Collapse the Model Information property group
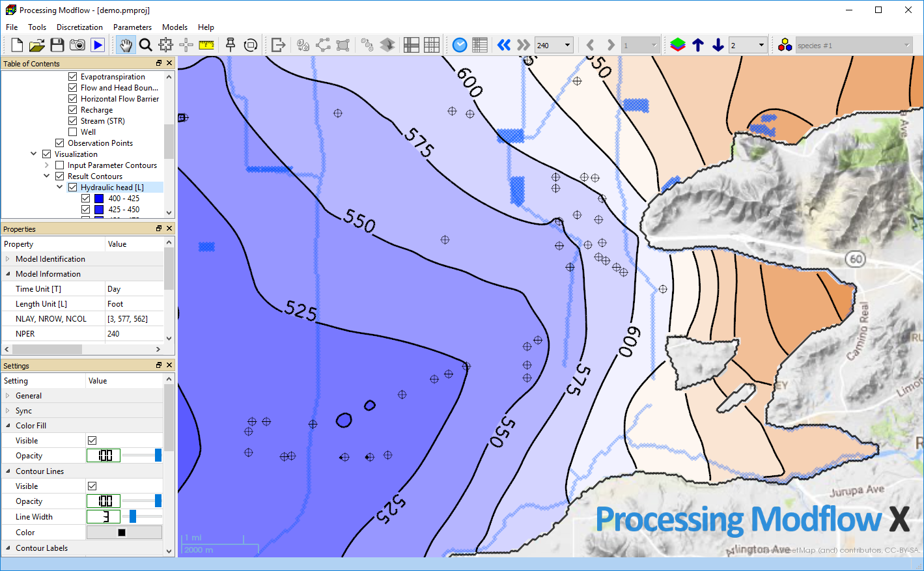The height and width of the screenshot is (571, 924). point(8,274)
